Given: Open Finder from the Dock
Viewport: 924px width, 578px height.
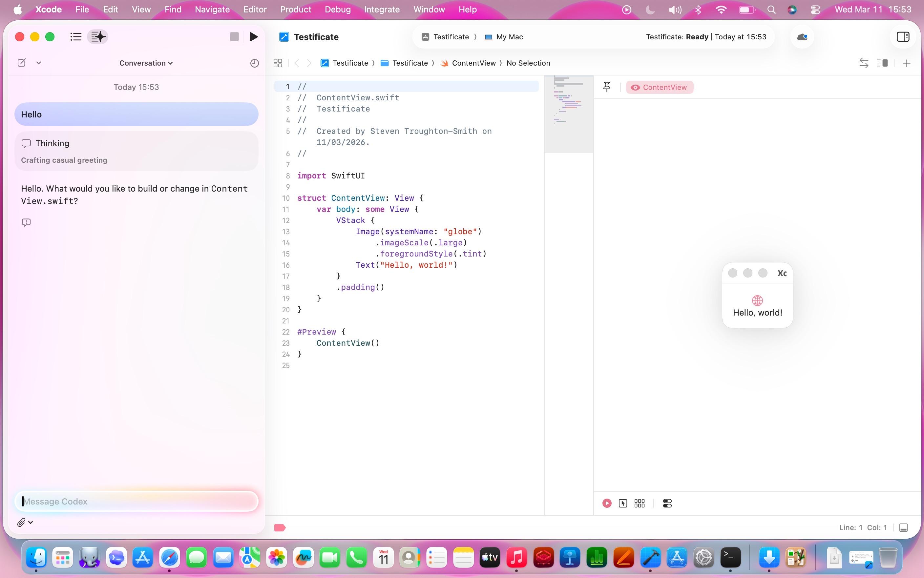Looking at the screenshot, I should point(36,557).
